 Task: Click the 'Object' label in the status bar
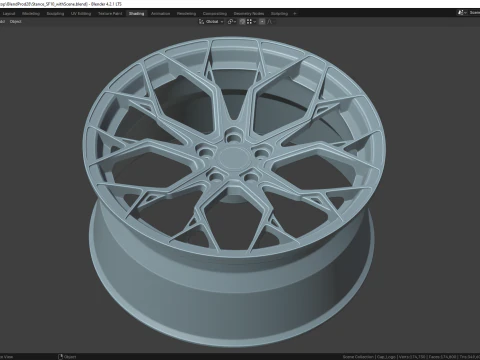(70, 357)
